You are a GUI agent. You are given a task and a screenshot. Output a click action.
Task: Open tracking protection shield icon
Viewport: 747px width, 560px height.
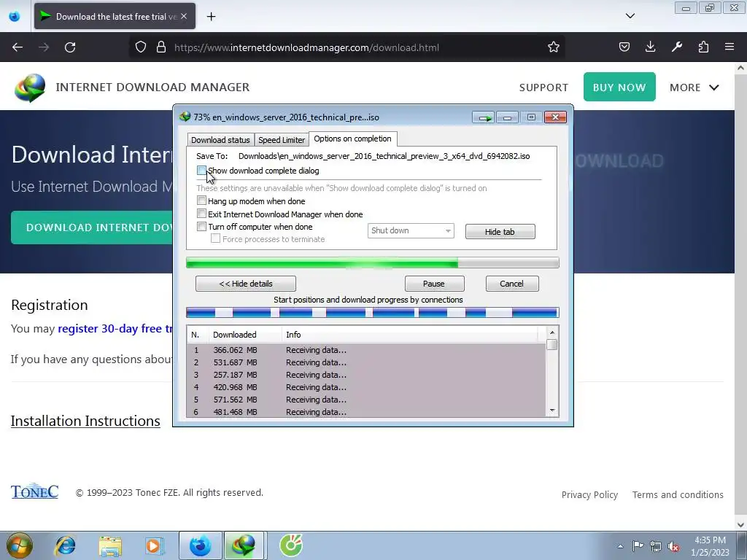(x=141, y=47)
